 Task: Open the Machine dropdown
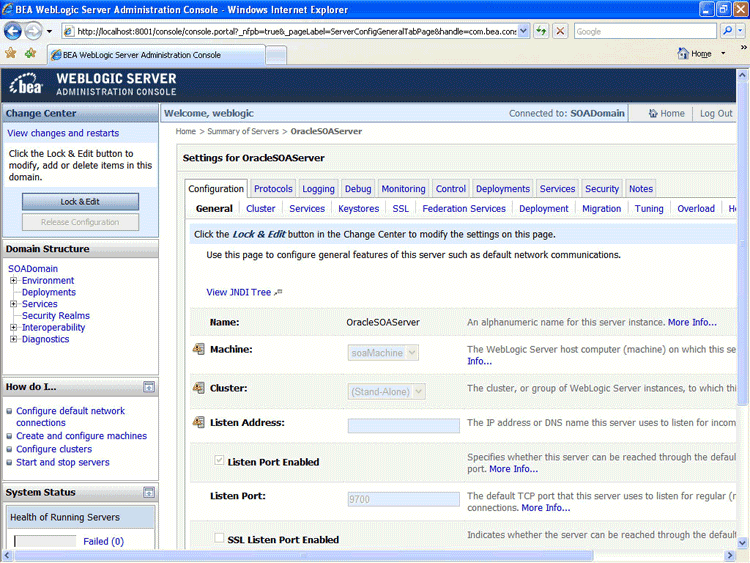coord(383,353)
